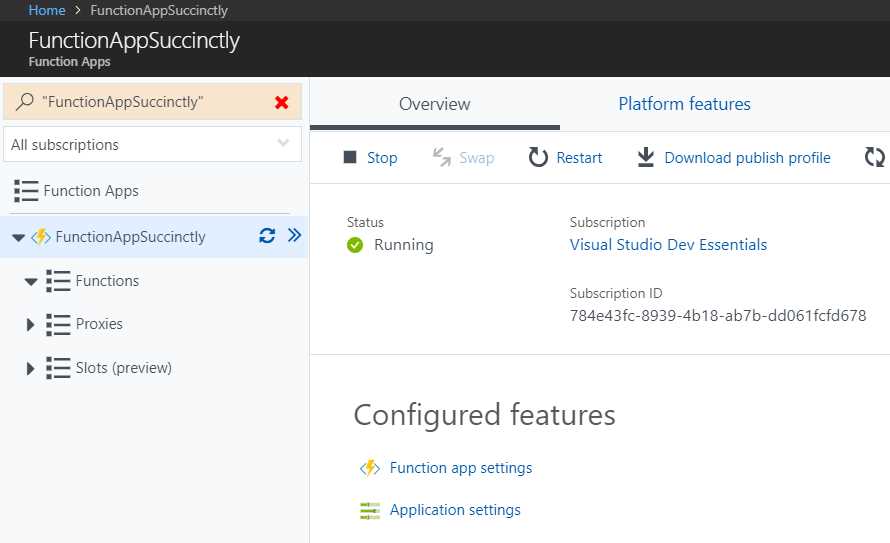Click the Stop button label
The image size is (890, 543).
382,157
